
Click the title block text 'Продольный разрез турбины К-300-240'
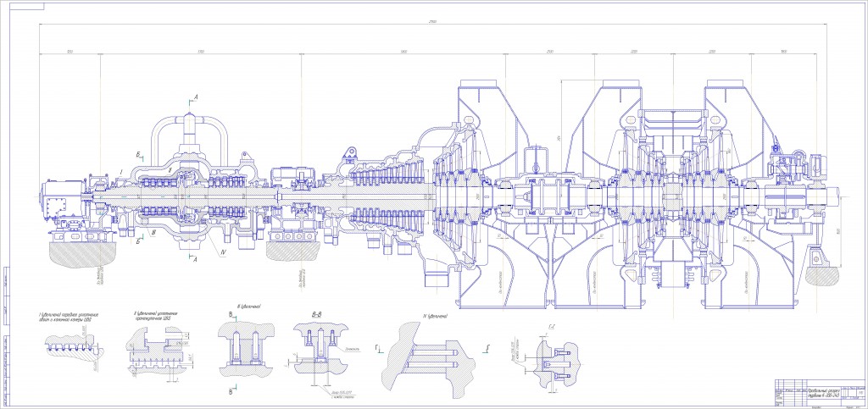(823, 391)
